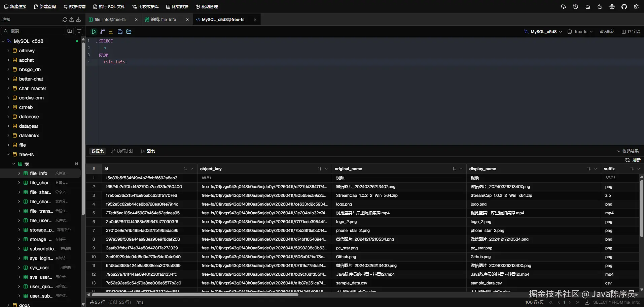The width and height of the screenshot is (644, 307).
Task: Close the MySQL_c5d8@free-fs tab
Action: [255, 20]
